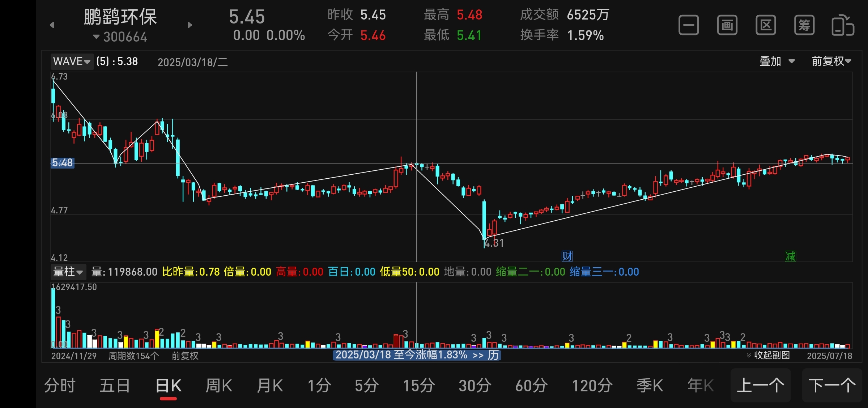Expand stock code 300664 dropdown

pyautogui.click(x=120, y=37)
